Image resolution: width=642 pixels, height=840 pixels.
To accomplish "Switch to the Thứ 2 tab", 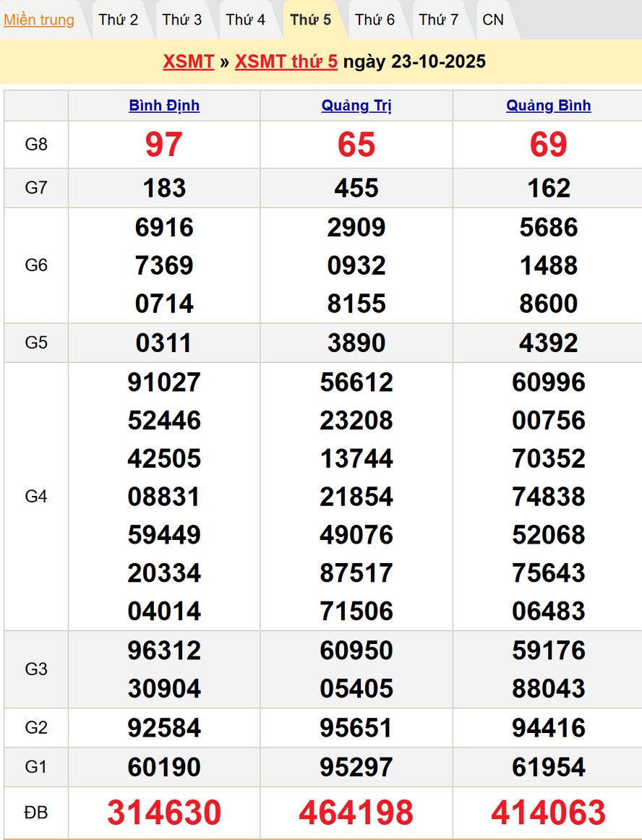I will [118, 20].
